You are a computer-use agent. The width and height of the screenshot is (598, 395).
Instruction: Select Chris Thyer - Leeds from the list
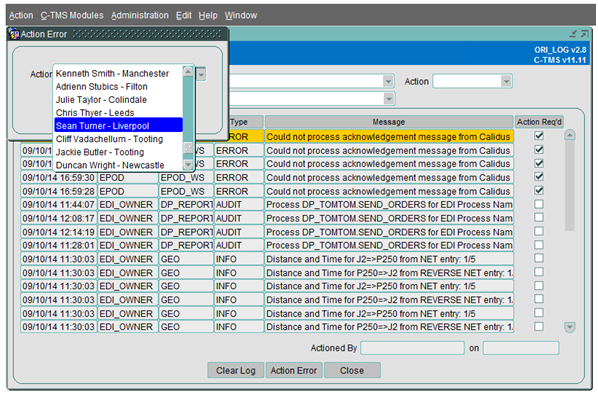point(118,113)
